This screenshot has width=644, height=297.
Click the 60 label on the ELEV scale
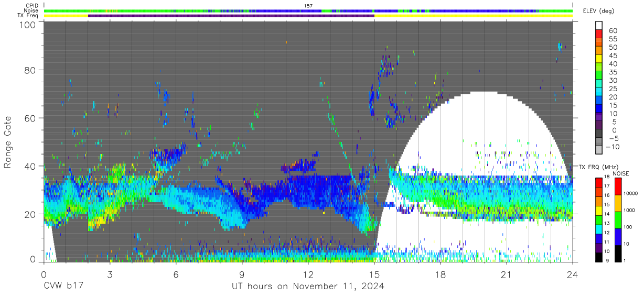[612, 30]
